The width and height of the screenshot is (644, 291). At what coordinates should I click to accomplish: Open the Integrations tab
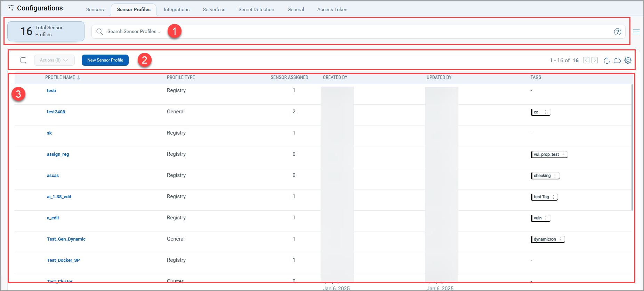(177, 9)
